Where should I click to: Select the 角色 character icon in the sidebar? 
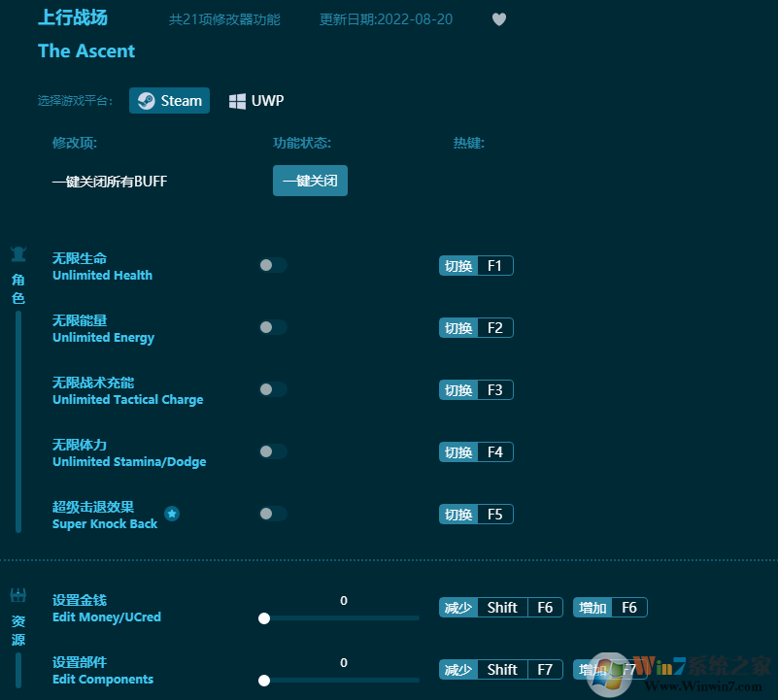click(17, 252)
